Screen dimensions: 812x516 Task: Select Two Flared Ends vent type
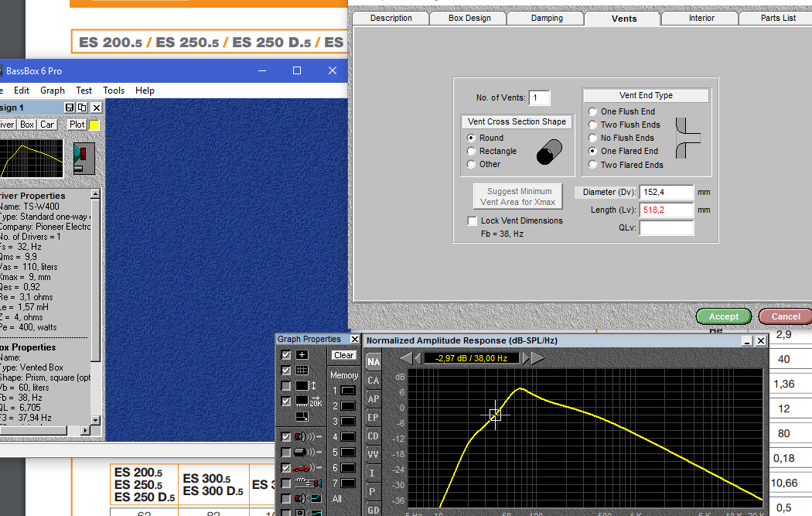[593, 165]
